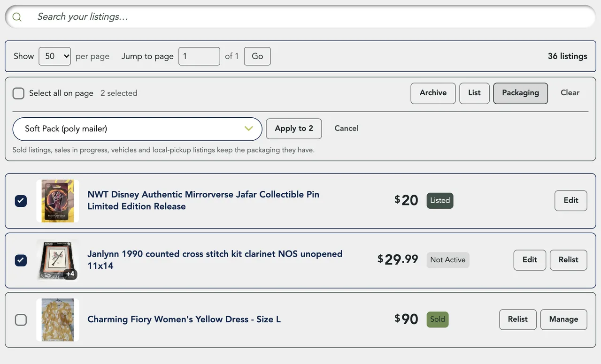Open the Charming Fiory Yellow Dress title
This screenshot has height=364, width=601.
click(184, 319)
